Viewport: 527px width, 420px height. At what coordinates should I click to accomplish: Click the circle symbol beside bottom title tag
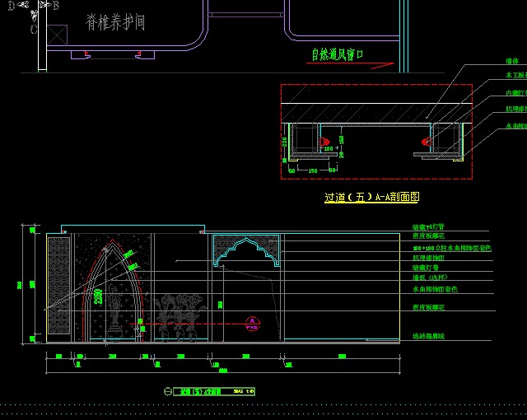point(168,391)
